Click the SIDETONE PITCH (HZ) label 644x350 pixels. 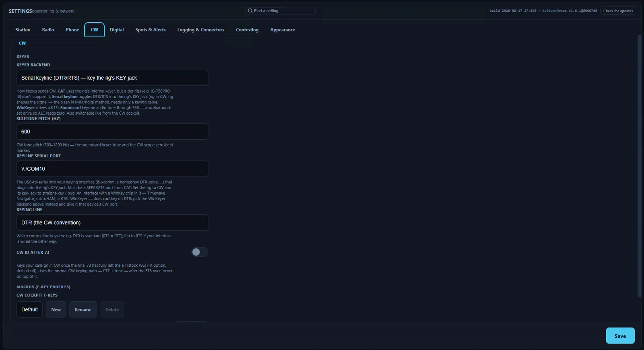[39, 119]
